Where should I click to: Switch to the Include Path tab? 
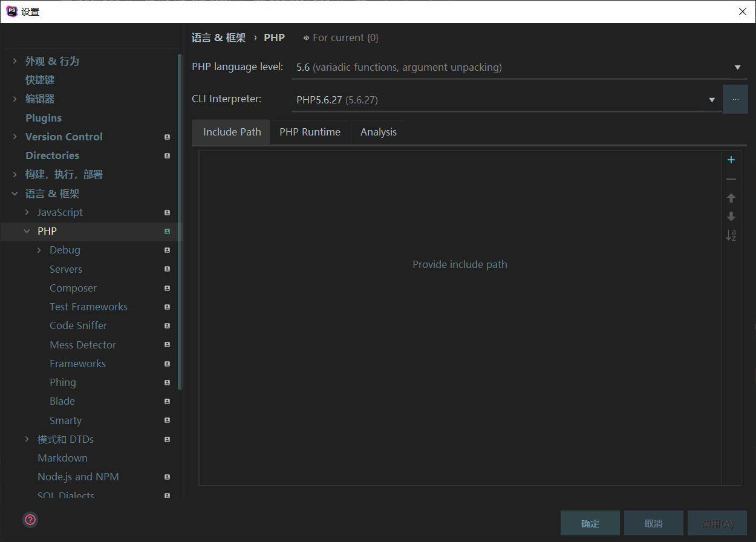tap(232, 132)
